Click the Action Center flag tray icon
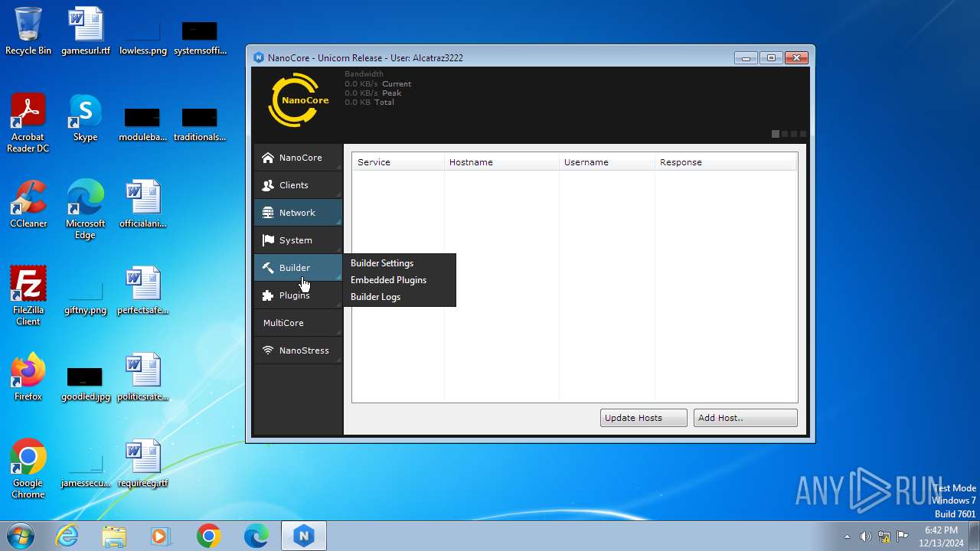The width and height of the screenshot is (980, 551). coord(903,536)
